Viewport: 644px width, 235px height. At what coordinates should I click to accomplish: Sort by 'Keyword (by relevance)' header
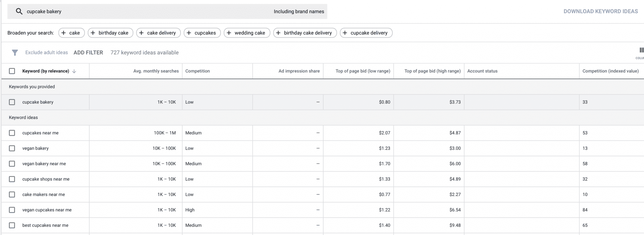(46, 71)
